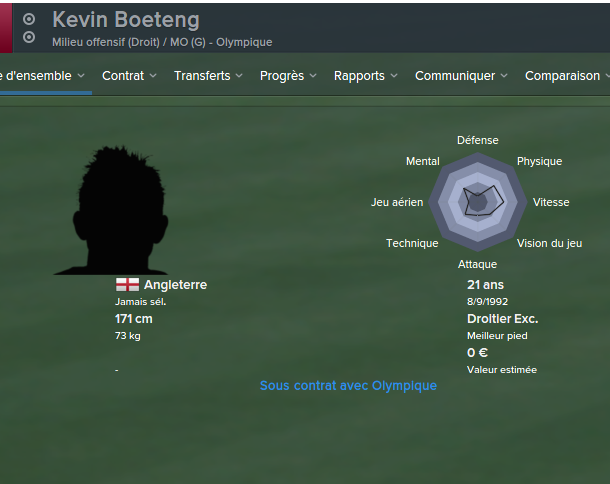This screenshot has width=610, height=484.
Task: Expand the Communiquer dropdown chevron
Action: coord(504,75)
